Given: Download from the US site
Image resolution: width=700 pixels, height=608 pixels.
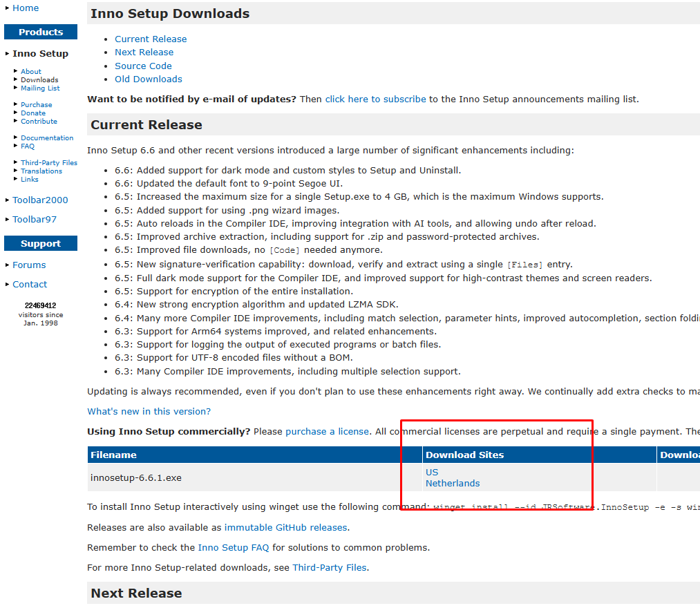Looking at the screenshot, I should (x=432, y=473).
